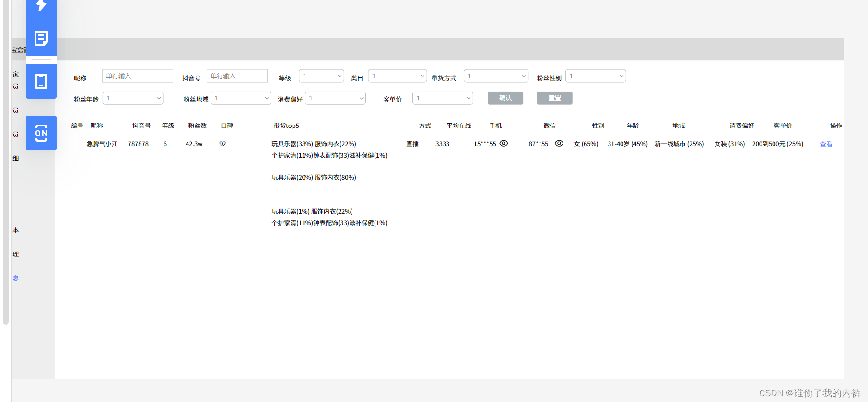
Task: Click the lightning bolt sidebar icon
Action: tap(41, 5)
